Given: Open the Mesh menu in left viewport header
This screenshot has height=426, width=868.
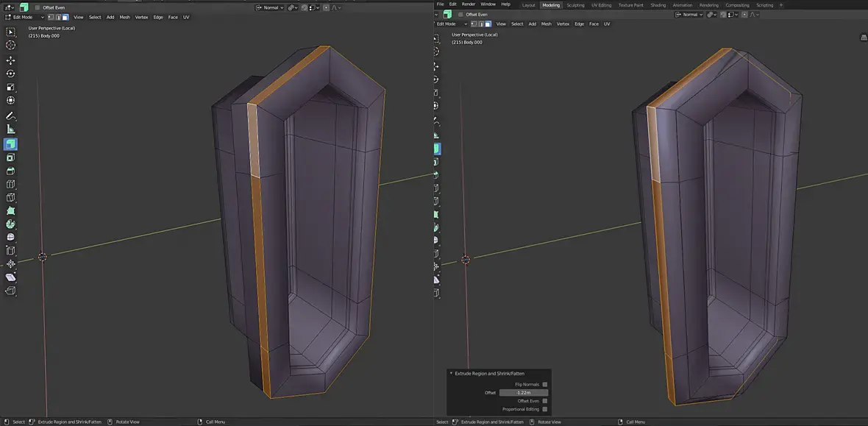Looking at the screenshot, I should pos(124,17).
